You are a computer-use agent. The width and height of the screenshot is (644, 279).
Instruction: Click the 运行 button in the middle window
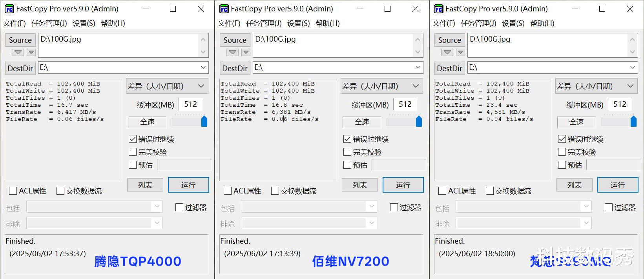(x=403, y=185)
